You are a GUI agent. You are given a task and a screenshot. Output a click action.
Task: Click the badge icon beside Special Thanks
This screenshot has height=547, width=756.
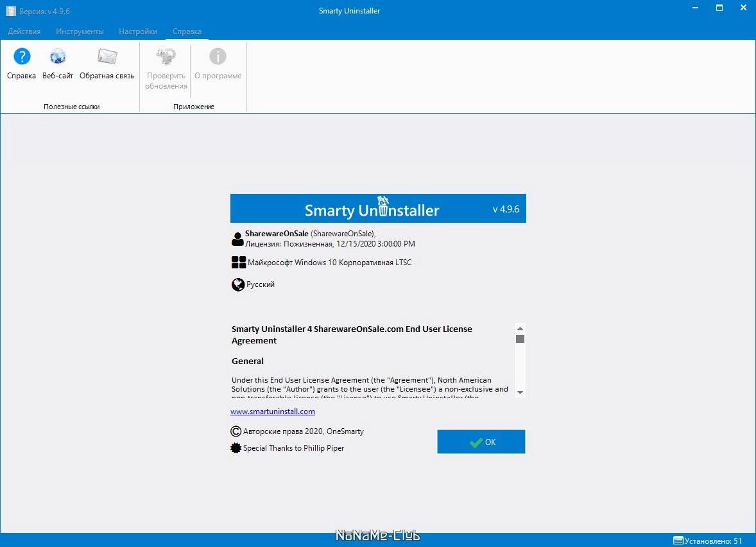coord(236,448)
